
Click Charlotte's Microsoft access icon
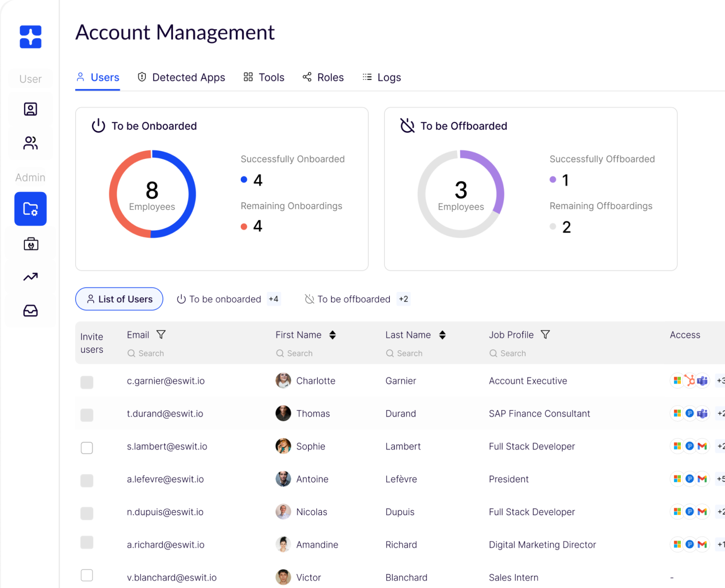coord(677,381)
